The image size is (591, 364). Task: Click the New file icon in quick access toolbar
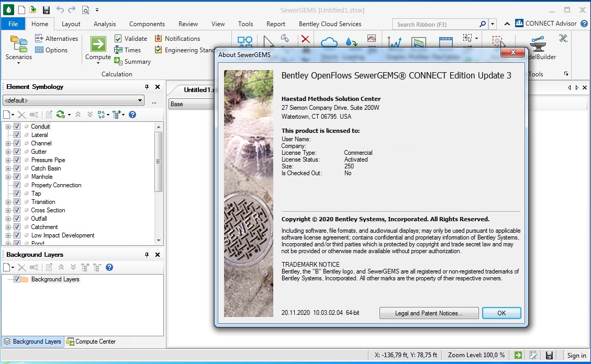coord(21,10)
